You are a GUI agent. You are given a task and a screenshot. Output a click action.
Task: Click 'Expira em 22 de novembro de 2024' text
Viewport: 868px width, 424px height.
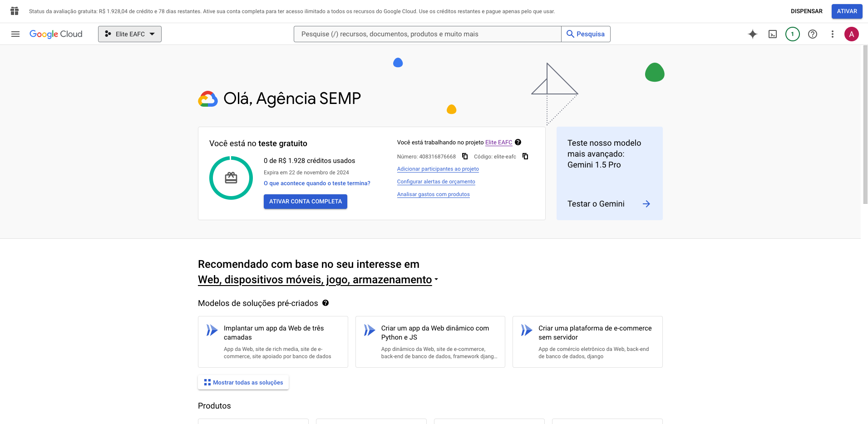306,173
